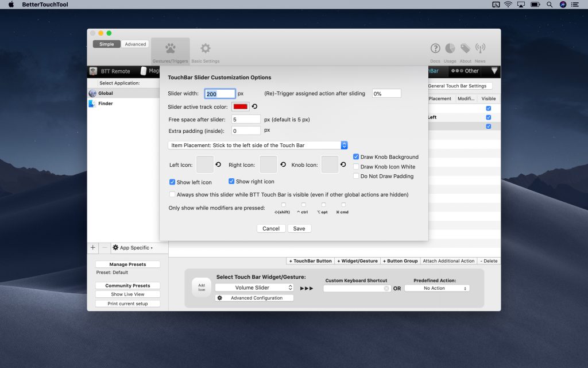Click the Apple menu icon
588x368 pixels.
[11, 5]
